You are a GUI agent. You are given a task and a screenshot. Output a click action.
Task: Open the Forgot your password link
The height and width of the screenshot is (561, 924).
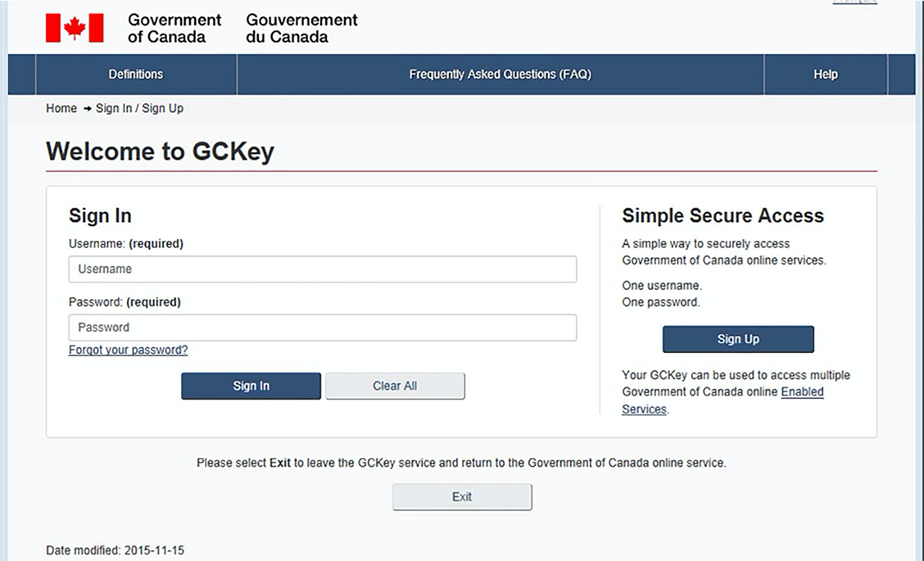(128, 351)
